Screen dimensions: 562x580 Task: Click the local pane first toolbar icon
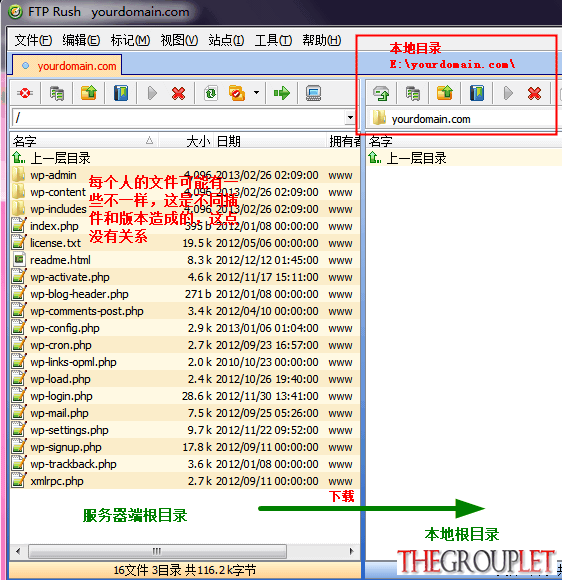[381, 93]
